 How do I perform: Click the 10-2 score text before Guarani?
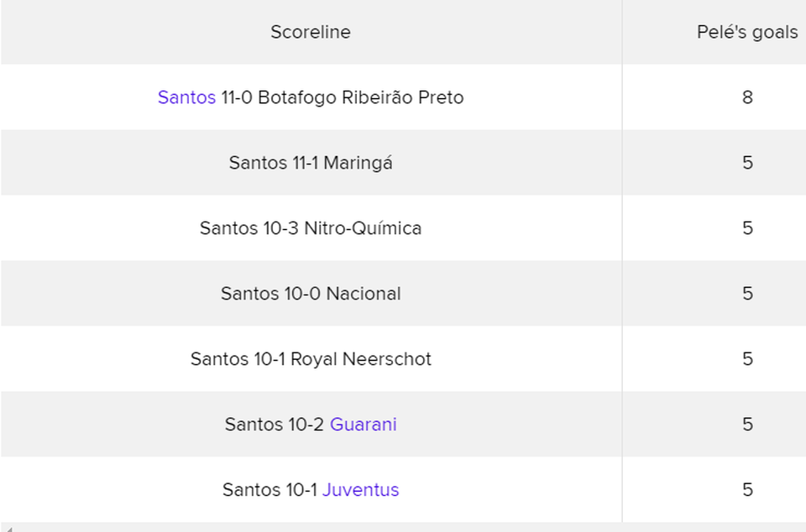pyautogui.click(x=306, y=424)
